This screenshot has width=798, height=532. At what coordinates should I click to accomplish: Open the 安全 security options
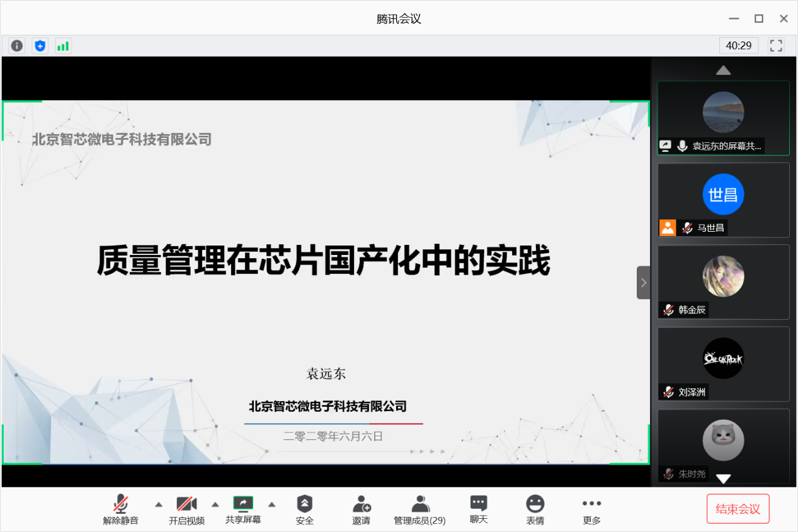(x=305, y=509)
